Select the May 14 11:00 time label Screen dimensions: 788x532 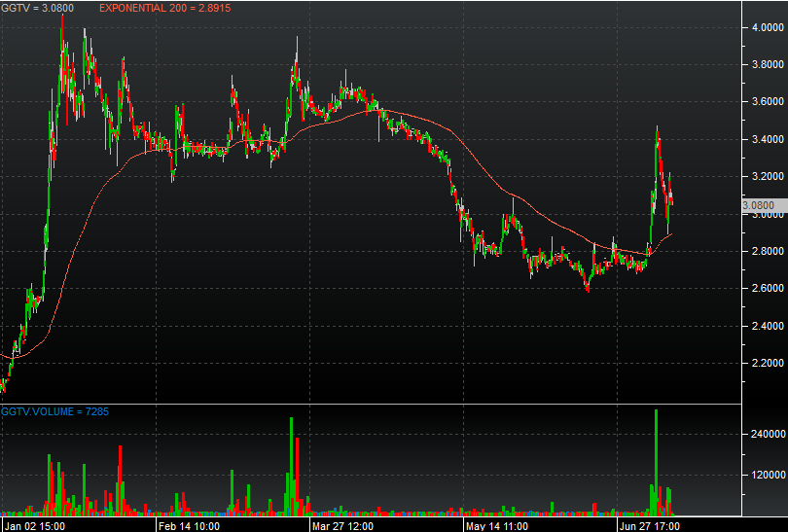(495, 525)
